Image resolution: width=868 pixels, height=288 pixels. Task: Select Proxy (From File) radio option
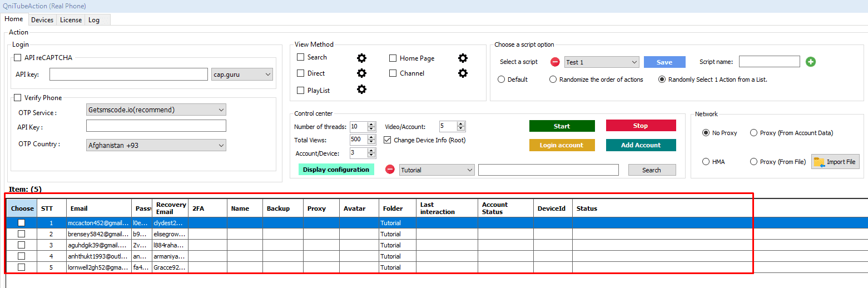coord(753,162)
